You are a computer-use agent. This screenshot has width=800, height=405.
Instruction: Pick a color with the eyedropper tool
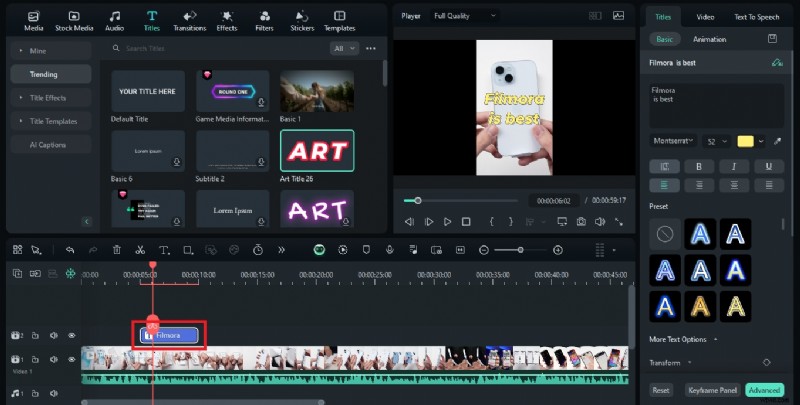click(777, 142)
